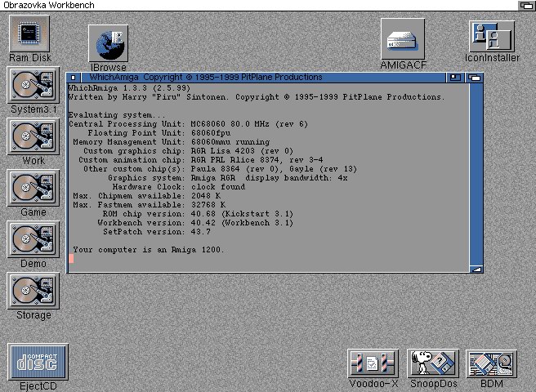Viewport: 536px width, 392px height.
Task: Click the WhichAmiga window title bar
Action: tap(263, 78)
